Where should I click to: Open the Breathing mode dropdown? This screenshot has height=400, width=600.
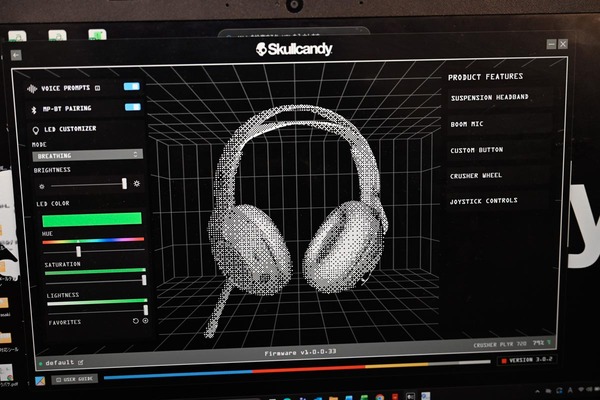point(88,155)
